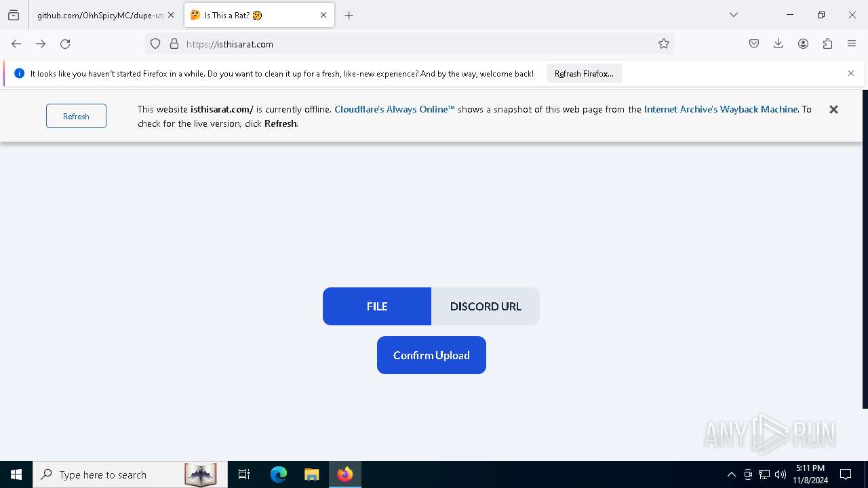Close the Cloudflare offline banner
868x488 pixels.
coord(833,109)
